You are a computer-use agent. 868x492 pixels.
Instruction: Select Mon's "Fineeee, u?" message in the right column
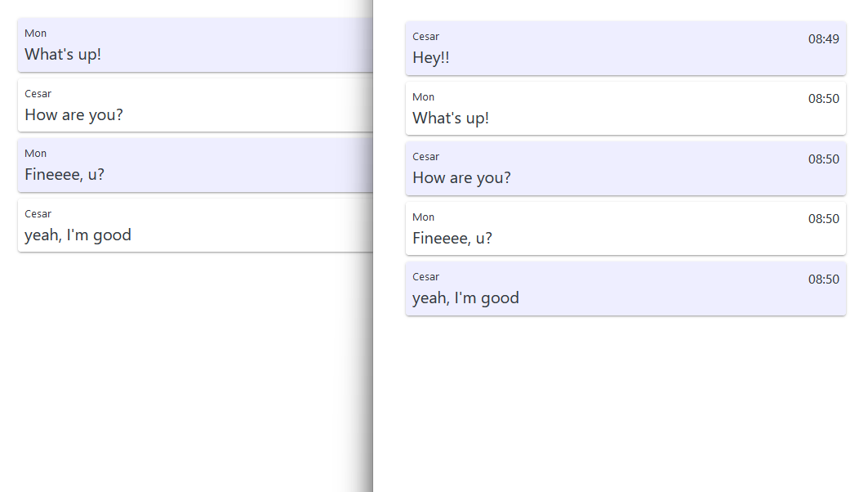(x=625, y=228)
